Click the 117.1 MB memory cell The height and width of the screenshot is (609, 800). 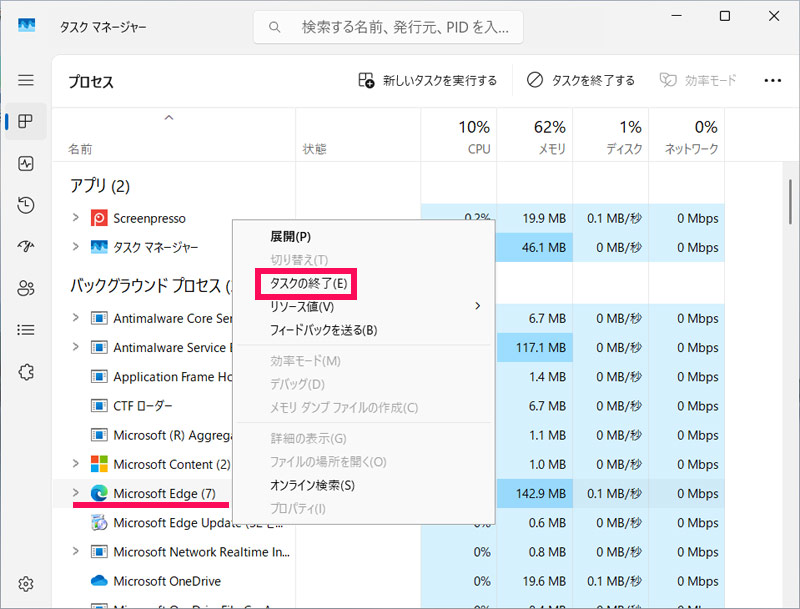[x=535, y=347]
